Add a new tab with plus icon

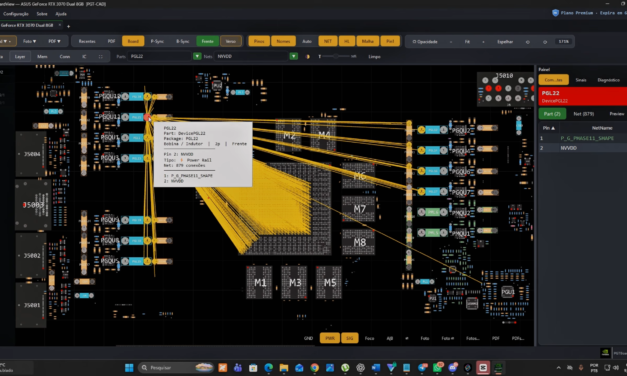[x=68, y=26]
